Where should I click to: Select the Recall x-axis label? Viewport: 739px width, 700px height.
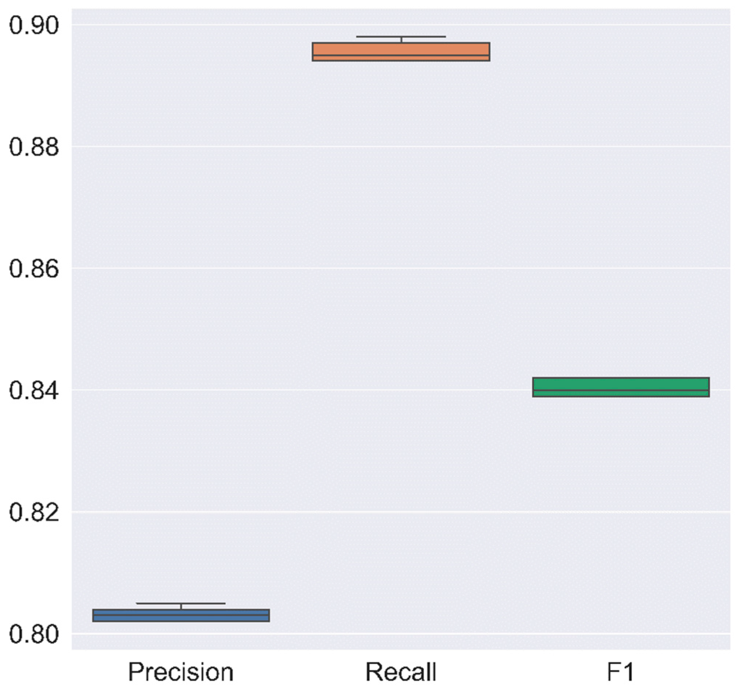tap(401, 673)
